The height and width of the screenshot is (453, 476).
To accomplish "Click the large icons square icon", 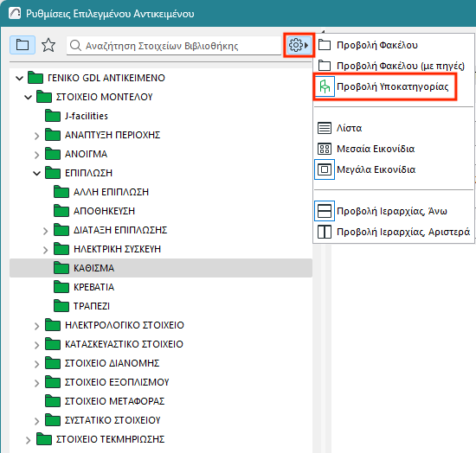I will coord(325,169).
